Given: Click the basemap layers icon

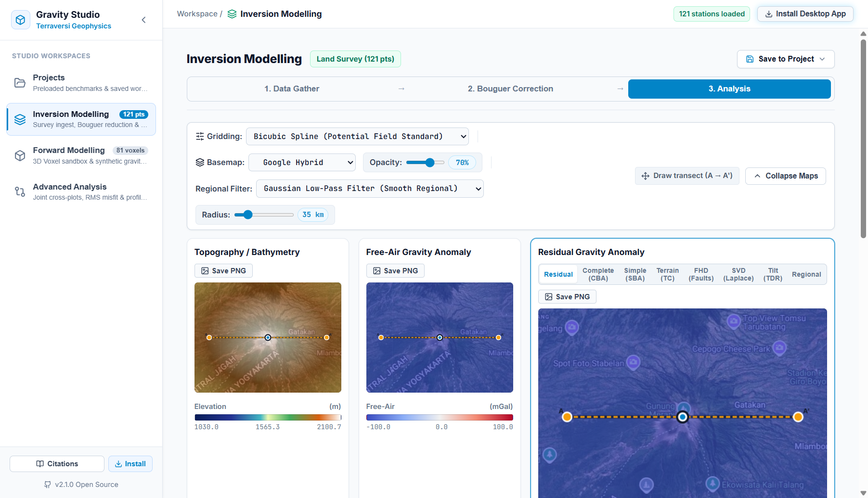Looking at the screenshot, I should [200, 162].
